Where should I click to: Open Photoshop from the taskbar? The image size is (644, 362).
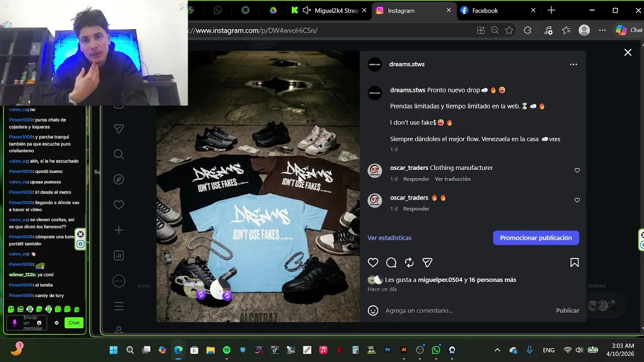pyautogui.click(x=387, y=350)
